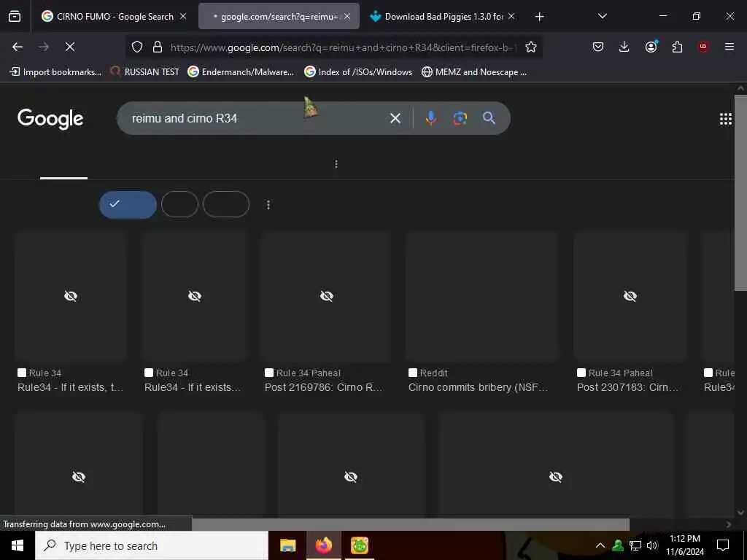Open the Firefox hamburger application menu
This screenshot has width=747, height=560.
tap(729, 47)
